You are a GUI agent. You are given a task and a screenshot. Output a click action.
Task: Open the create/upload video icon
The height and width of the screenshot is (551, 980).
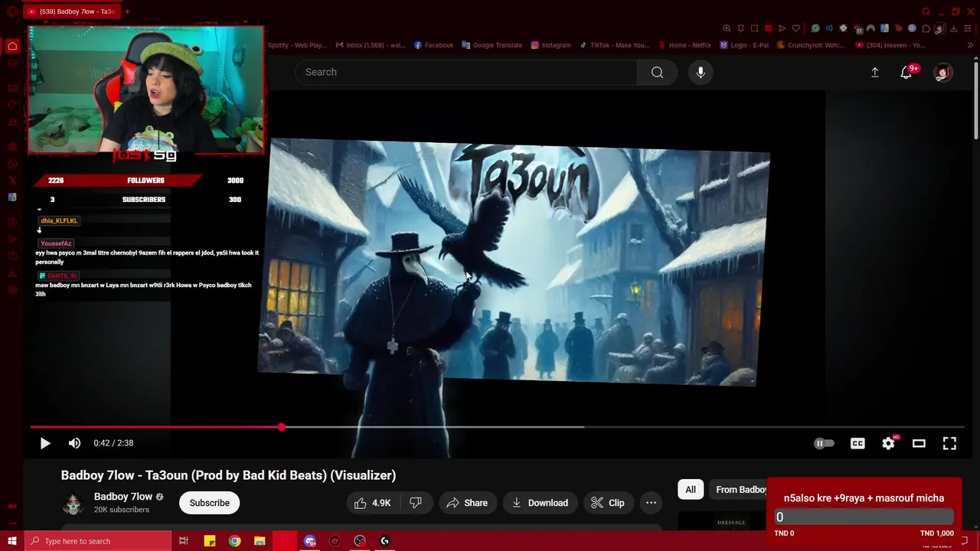874,72
